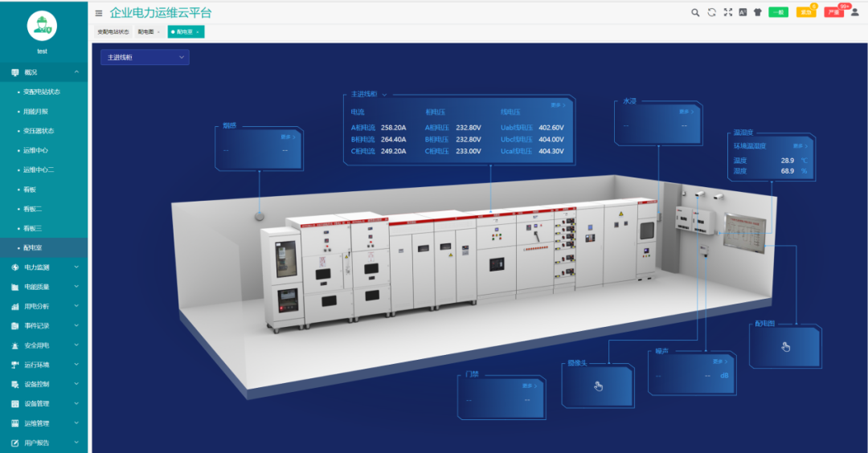Click 更多 in the 主进线柜 data panel

point(558,105)
